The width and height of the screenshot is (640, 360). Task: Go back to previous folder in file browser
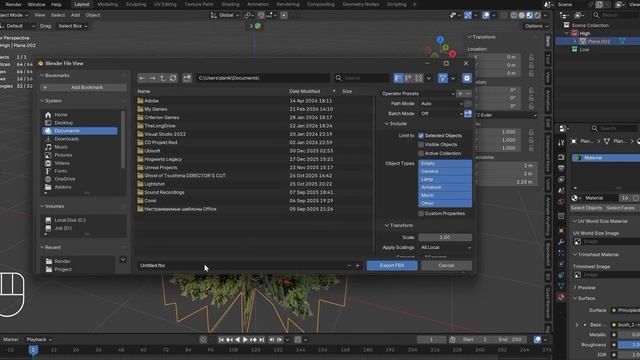[142, 78]
